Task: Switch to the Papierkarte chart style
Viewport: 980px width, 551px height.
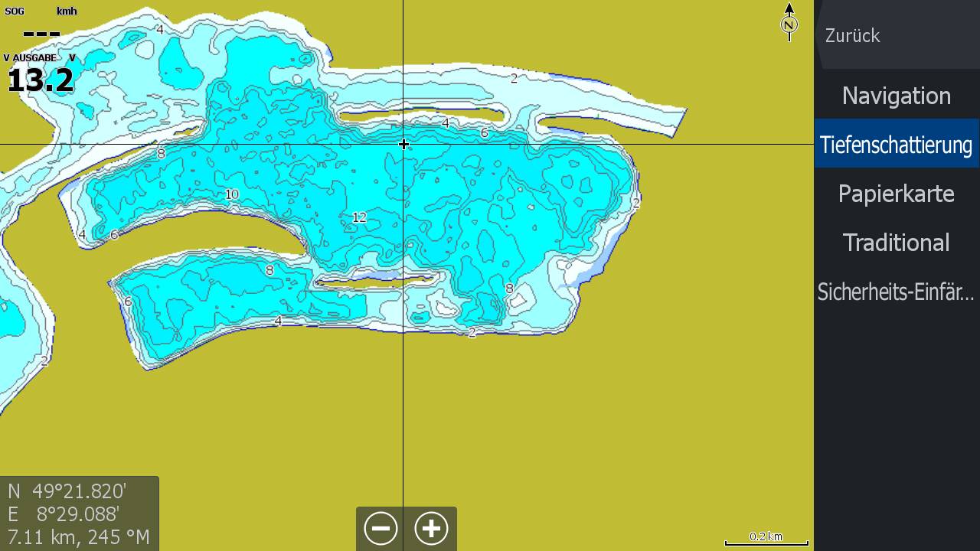Action: (x=896, y=194)
